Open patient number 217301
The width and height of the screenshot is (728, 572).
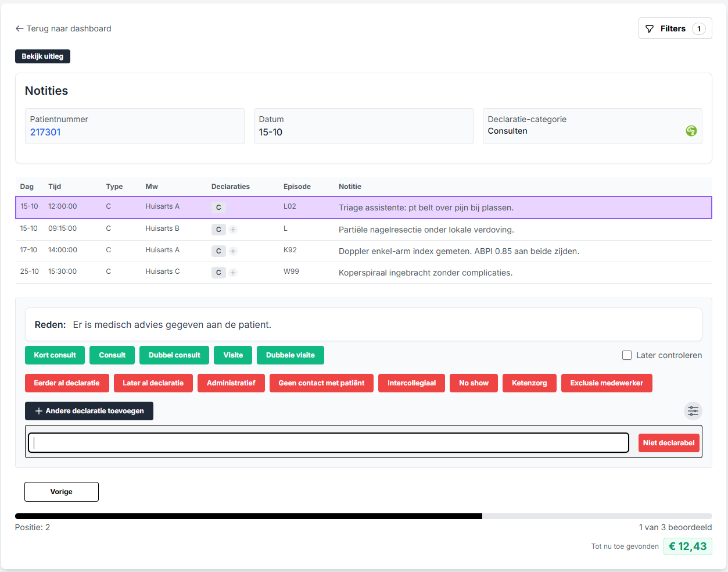(45, 132)
